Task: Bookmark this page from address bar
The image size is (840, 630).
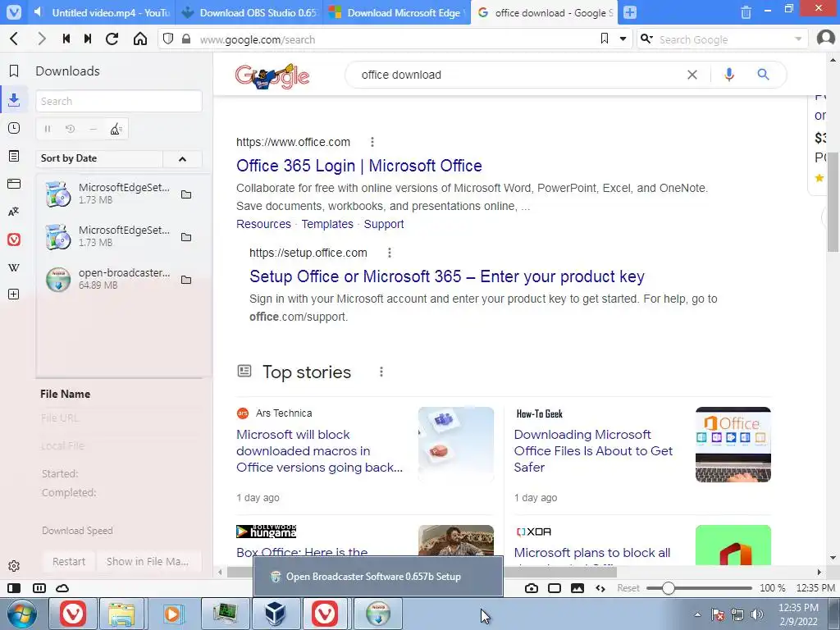Action: [x=605, y=39]
